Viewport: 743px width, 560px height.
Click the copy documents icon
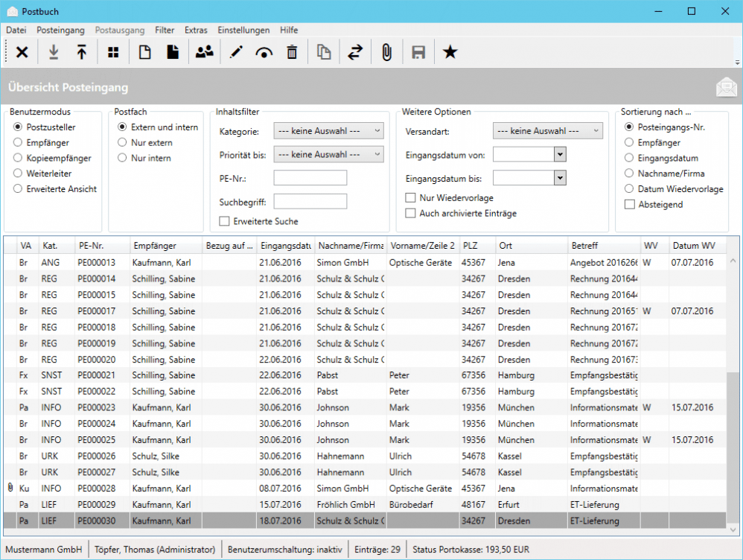tap(324, 52)
